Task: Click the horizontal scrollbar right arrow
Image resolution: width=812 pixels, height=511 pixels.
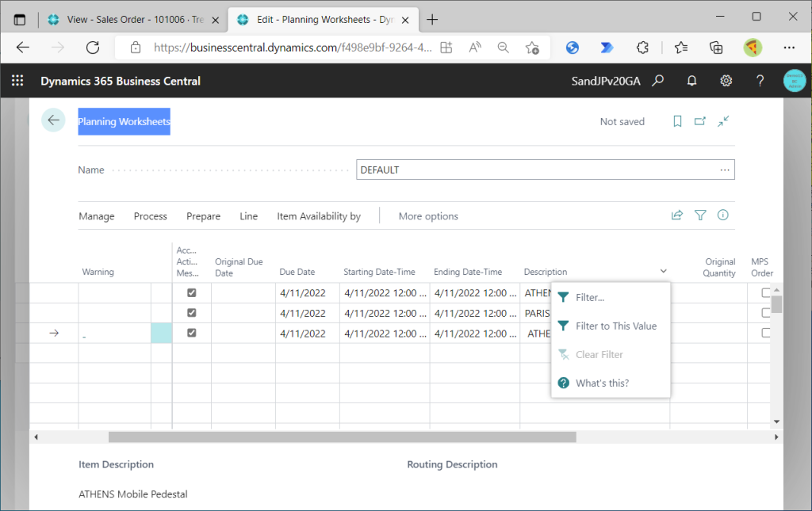Action: coord(776,437)
